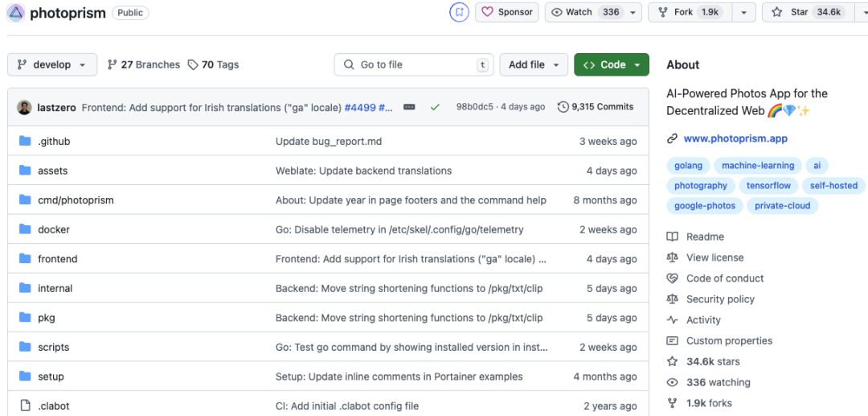Open the green Code dropdown

pos(612,65)
